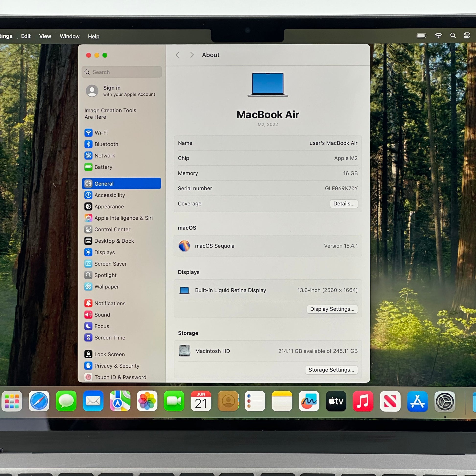Open Mail from the Dock

click(x=93, y=401)
